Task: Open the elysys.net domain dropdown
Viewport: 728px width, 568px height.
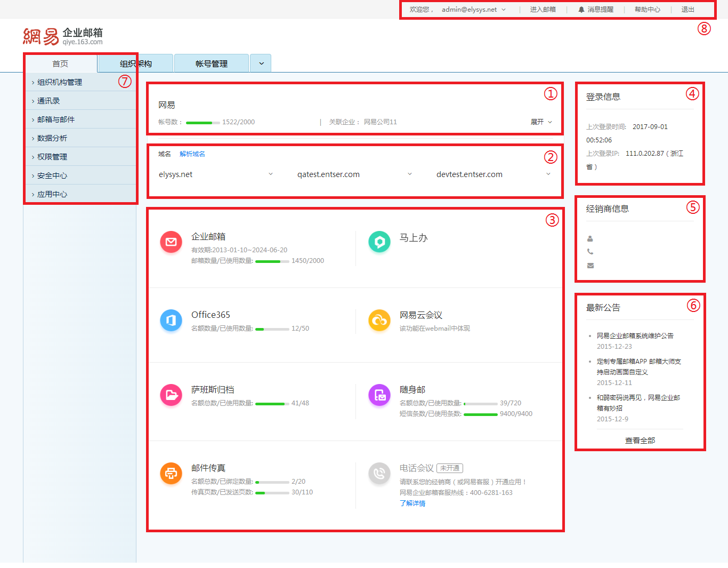Action: pyautogui.click(x=270, y=174)
